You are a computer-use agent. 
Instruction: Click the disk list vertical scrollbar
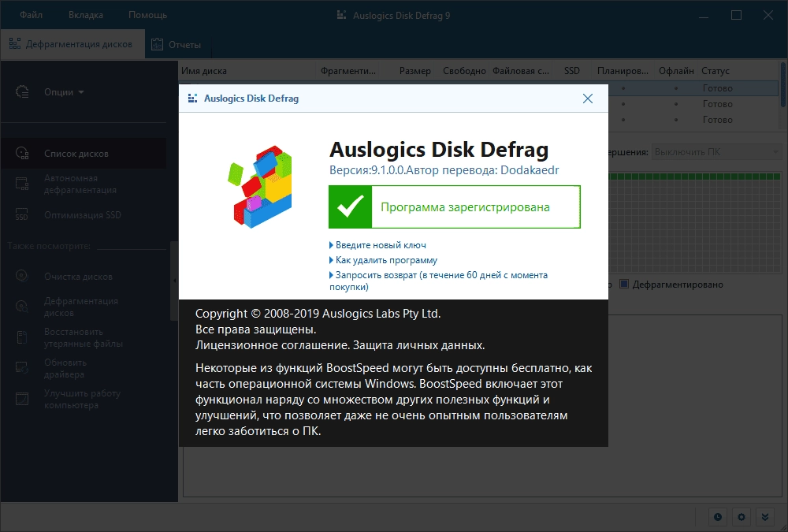[x=783, y=84]
